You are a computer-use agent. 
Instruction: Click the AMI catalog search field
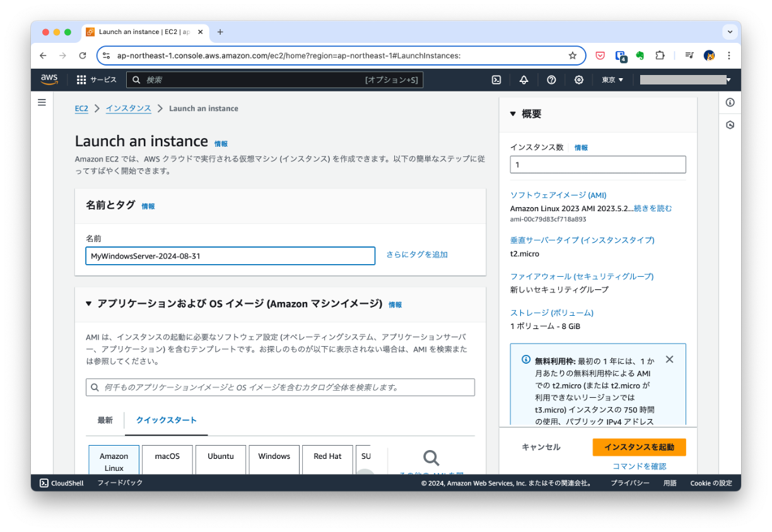coord(280,387)
